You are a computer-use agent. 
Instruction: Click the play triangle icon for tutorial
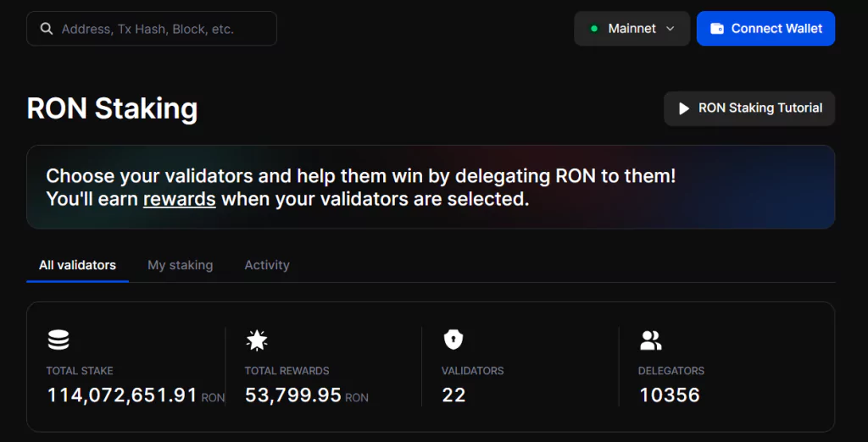684,108
